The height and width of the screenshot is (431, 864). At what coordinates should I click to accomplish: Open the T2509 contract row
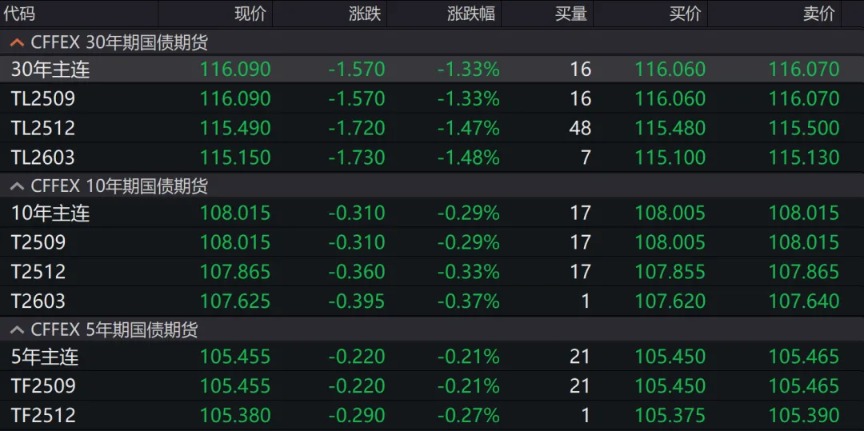[x=38, y=242]
